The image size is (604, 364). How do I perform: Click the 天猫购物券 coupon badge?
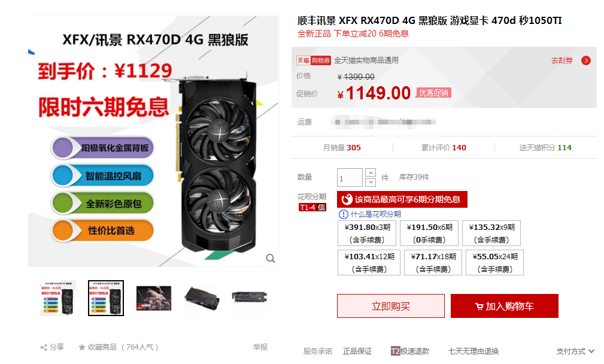(313, 60)
